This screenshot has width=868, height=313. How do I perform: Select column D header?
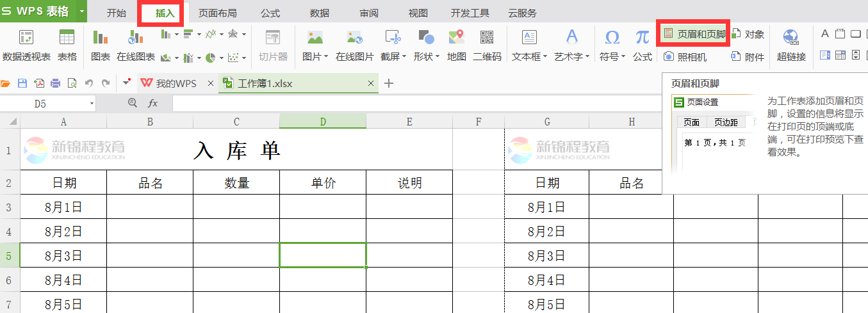pyautogui.click(x=322, y=122)
